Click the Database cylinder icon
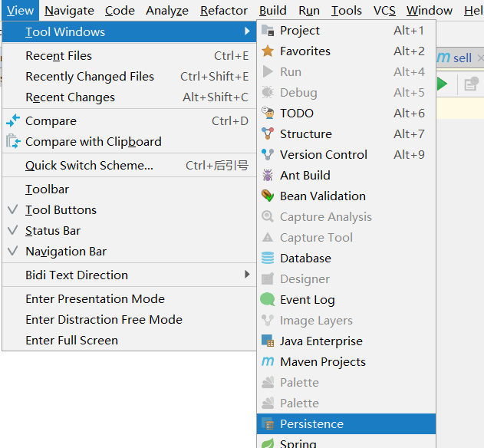The image size is (484, 448). 268,259
